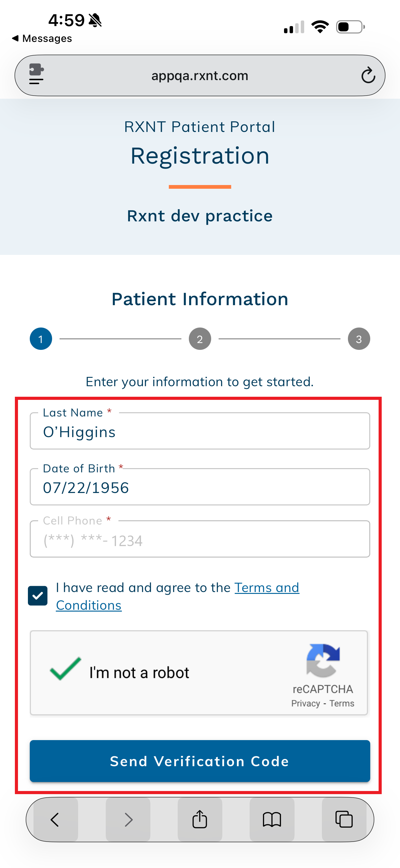Open the reader/extensions icon in address bar
This screenshot has height=868, width=400.
(36, 74)
